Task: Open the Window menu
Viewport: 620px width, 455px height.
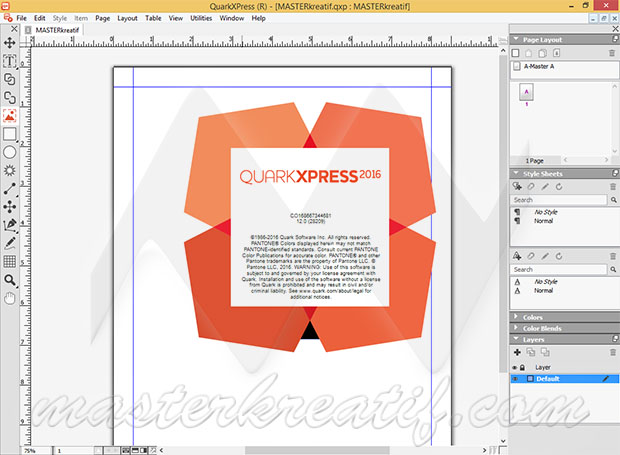Action: [x=232, y=18]
